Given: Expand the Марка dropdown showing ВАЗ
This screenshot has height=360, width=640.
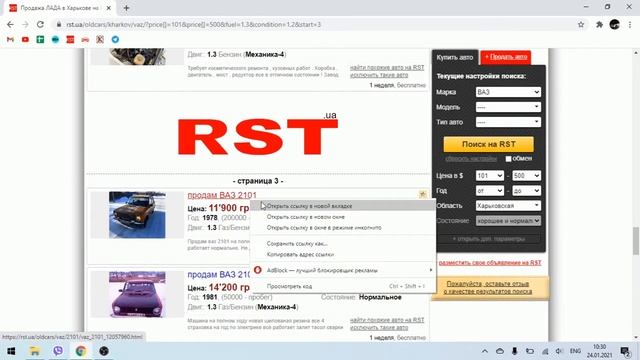Looking at the screenshot, I should pyautogui.click(x=508, y=92).
